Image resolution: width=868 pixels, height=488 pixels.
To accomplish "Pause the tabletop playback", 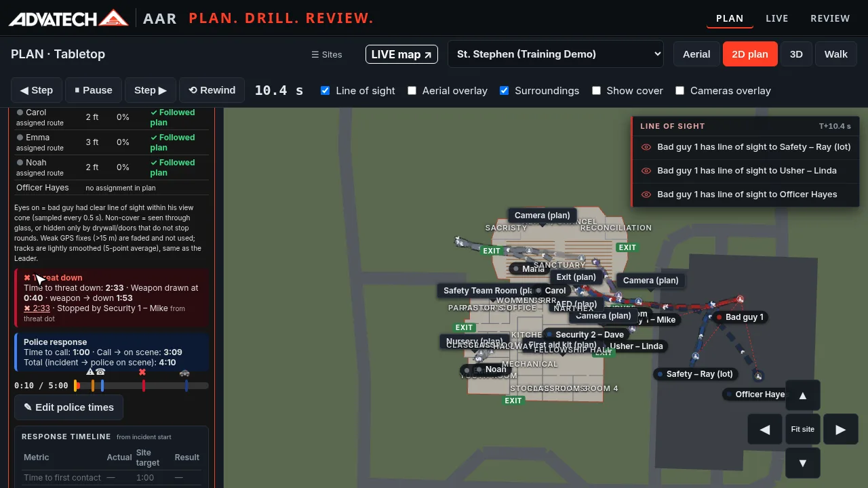I will coord(94,90).
